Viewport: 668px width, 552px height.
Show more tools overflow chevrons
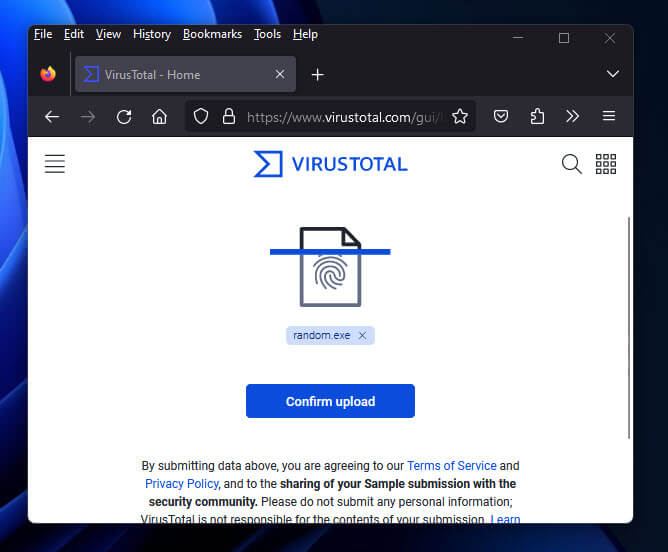(572, 116)
